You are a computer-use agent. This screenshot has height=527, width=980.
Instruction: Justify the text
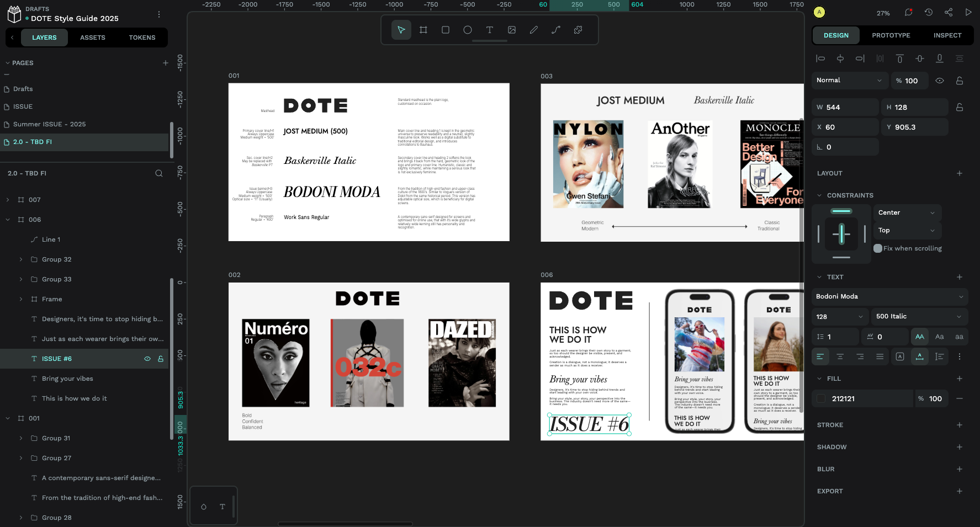point(880,356)
